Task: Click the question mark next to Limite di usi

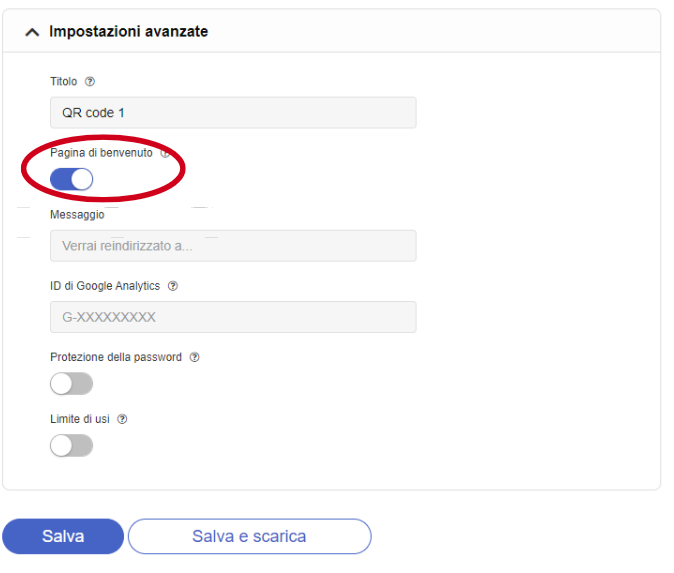Action: [x=123, y=419]
